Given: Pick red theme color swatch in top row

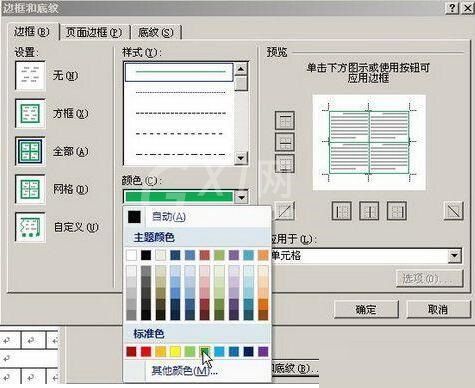Looking at the screenshot, I should pos(205,255).
